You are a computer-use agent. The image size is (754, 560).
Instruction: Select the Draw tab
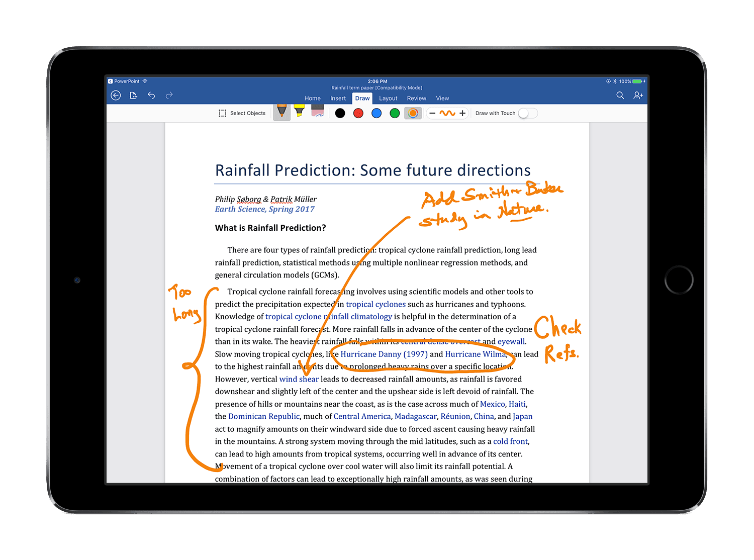point(362,99)
